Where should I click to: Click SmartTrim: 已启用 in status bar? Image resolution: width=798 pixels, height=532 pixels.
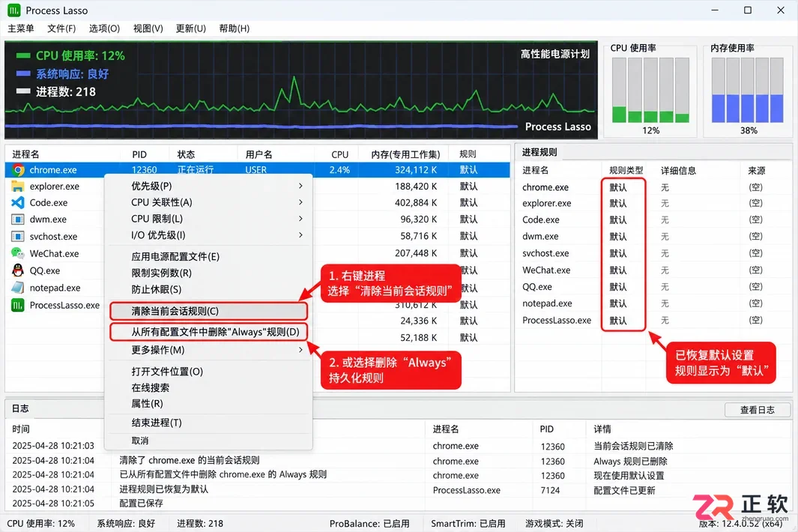[468, 524]
